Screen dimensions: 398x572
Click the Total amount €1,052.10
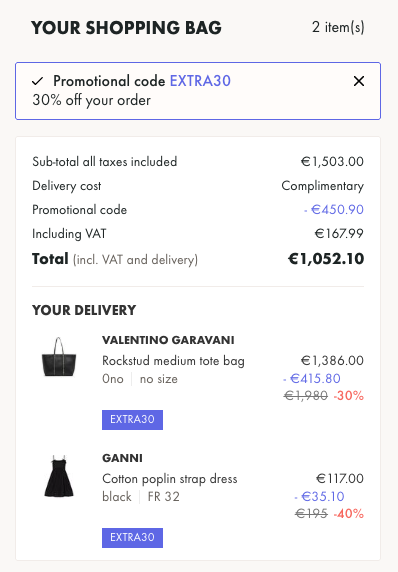[326, 259]
